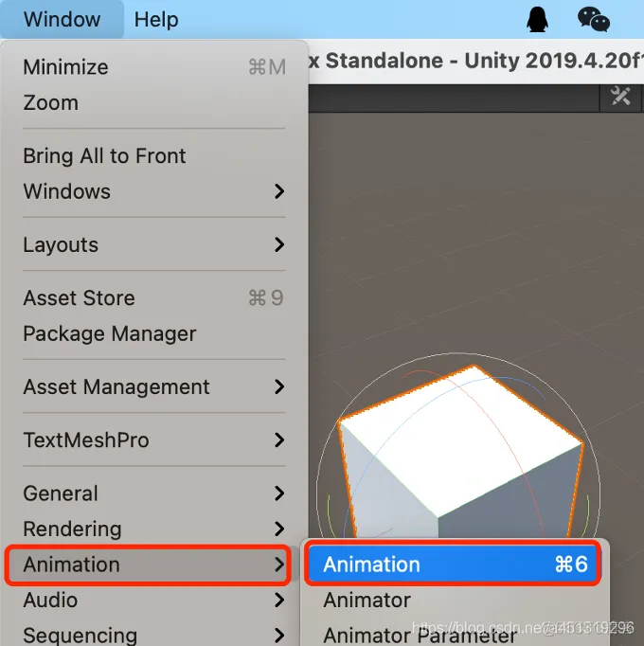This screenshot has width=644, height=646.
Task: Select the Zoom menu entry
Action: coord(154,102)
